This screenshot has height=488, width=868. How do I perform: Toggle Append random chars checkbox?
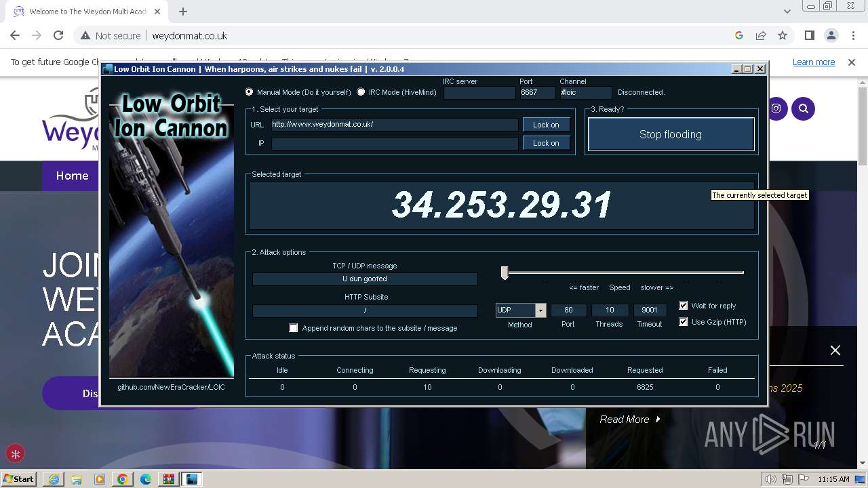point(294,328)
